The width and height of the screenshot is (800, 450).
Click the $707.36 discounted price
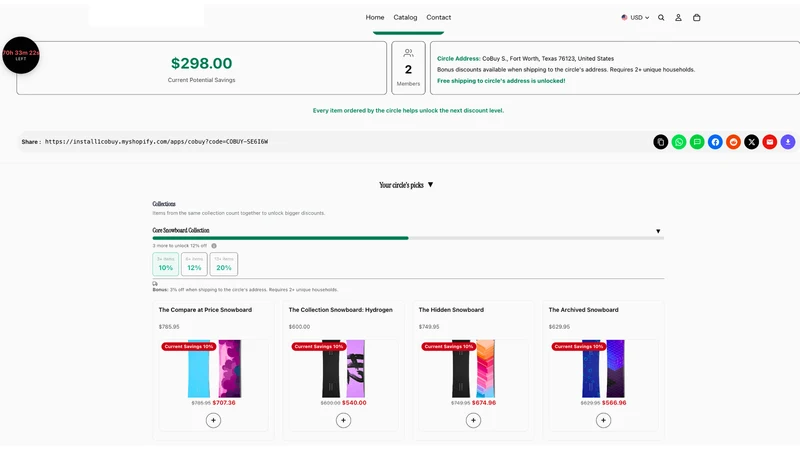click(x=224, y=403)
